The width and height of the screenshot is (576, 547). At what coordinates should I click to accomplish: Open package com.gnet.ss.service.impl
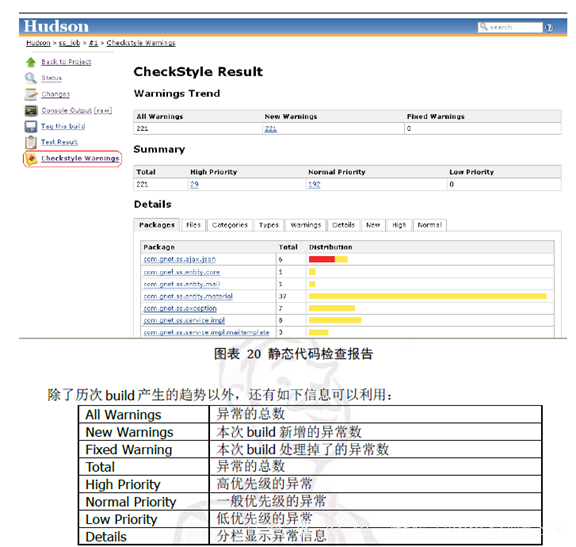click(x=184, y=320)
